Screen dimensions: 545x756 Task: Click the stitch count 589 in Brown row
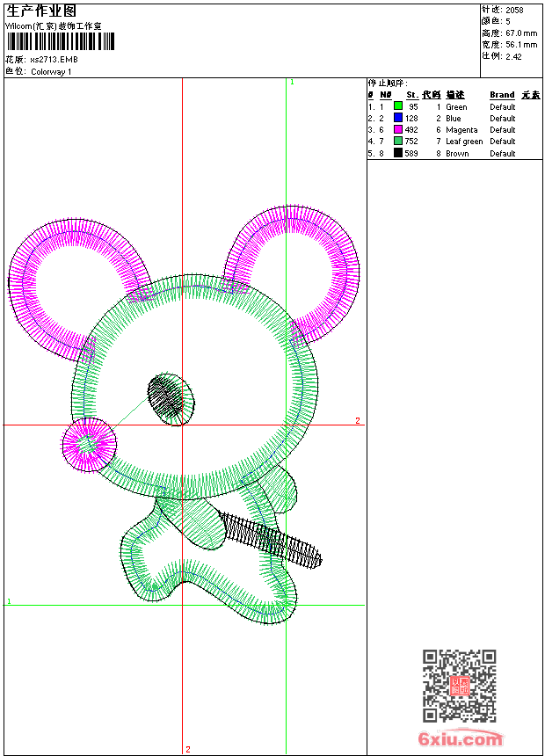pyautogui.click(x=411, y=153)
